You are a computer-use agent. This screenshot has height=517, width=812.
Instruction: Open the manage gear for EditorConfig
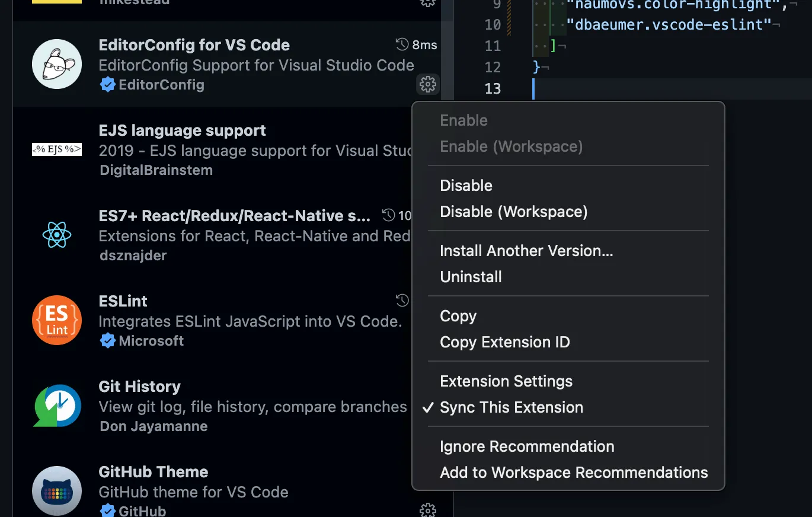point(427,84)
